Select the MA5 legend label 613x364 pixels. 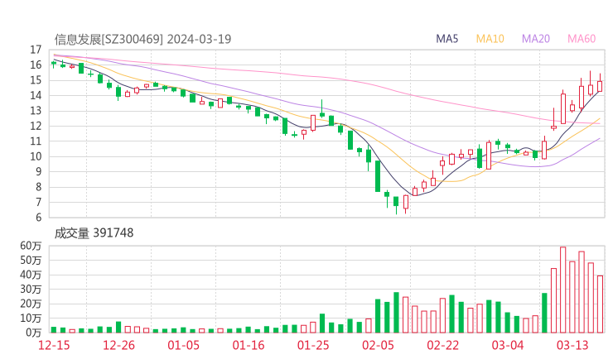click(446, 39)
